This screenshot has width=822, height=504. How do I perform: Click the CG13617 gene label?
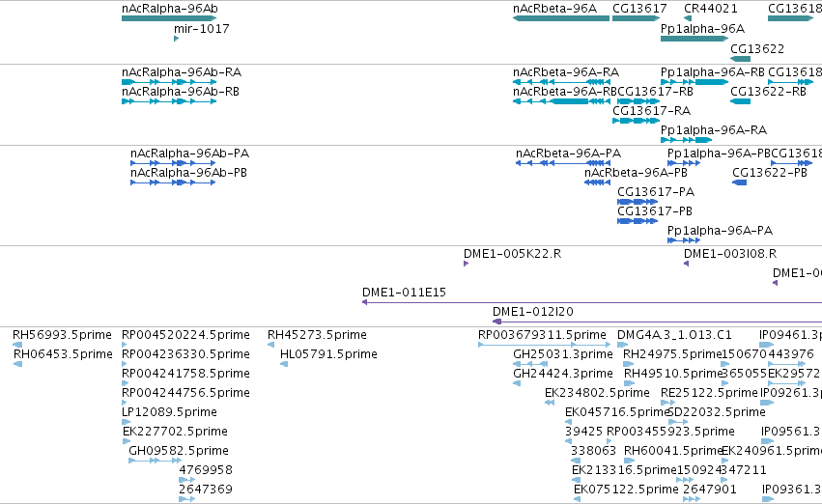click(639, 9)
